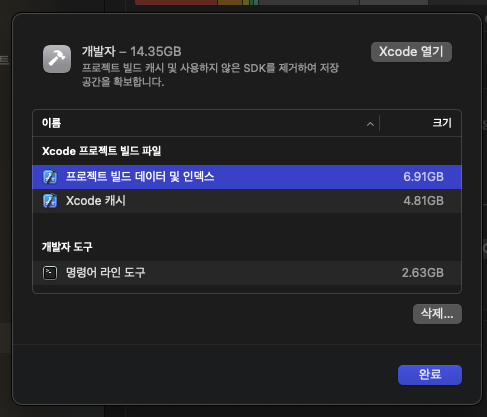Click the 4.81GB size of Xcode 캐시
487x417 pixels.
(423, 201)
